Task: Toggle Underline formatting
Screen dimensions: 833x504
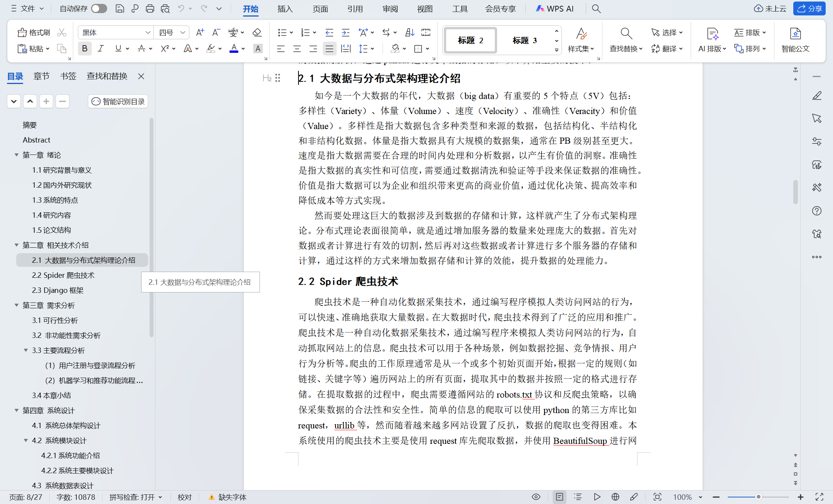Action: pos(118,49)
